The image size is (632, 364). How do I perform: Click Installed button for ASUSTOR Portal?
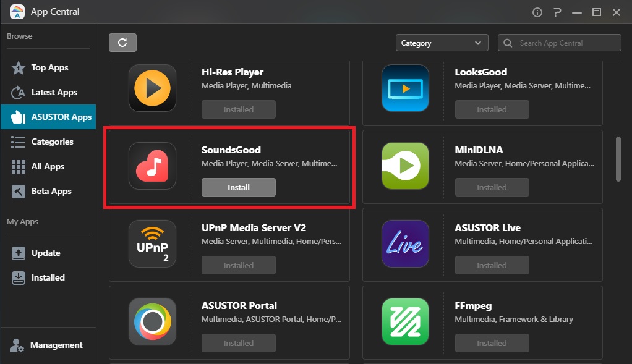click(239, 343)
